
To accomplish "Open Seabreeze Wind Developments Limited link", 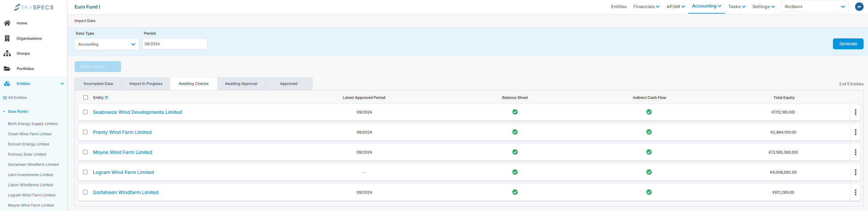I will pos(137,112).
